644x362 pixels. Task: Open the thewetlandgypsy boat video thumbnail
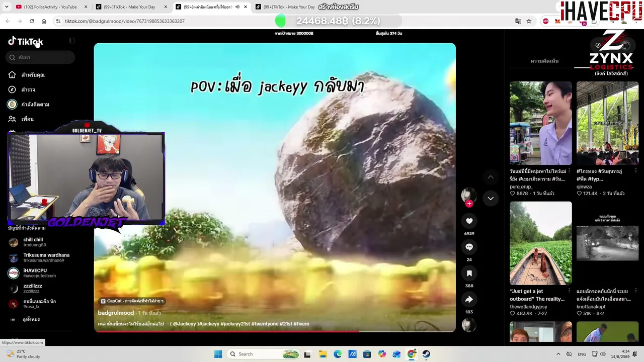[x=541, y=243]
